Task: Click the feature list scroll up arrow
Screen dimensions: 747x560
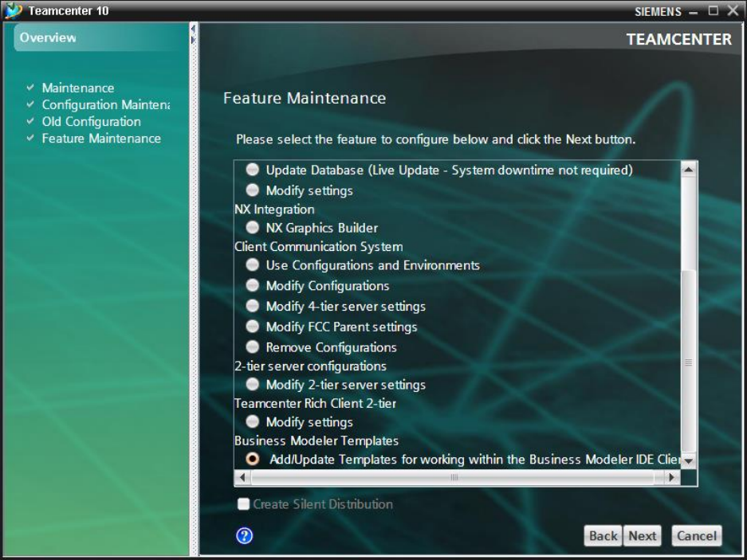Action: click(x=689, y=169)
